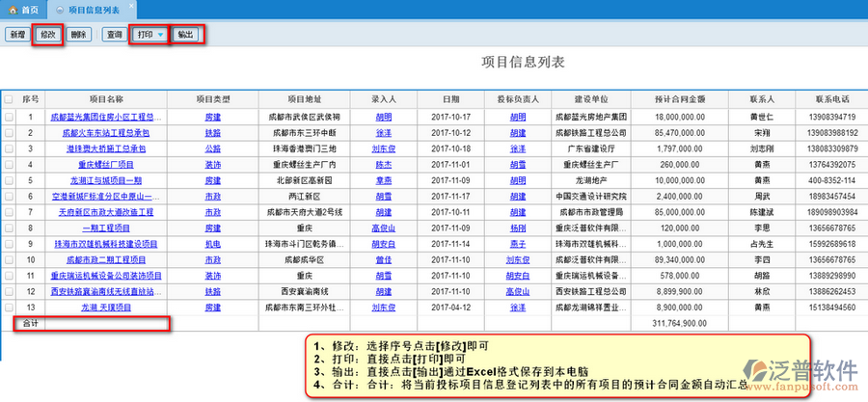Click the 项目名称 column header
The height and width of the screenshot is (402, 868).
106,98
